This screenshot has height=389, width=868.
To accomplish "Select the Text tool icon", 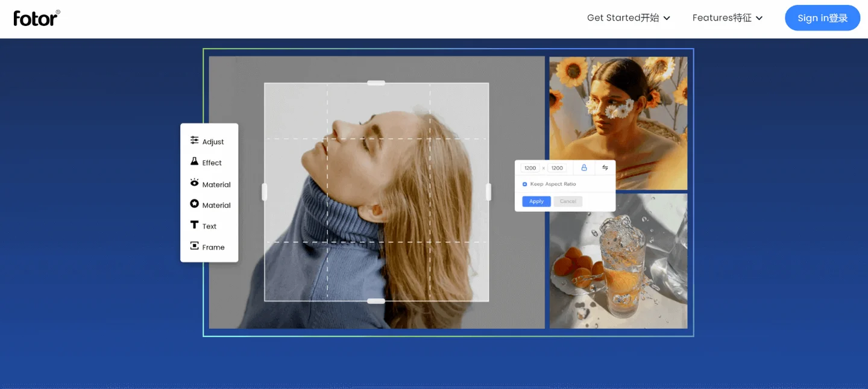I will (194, 225).
